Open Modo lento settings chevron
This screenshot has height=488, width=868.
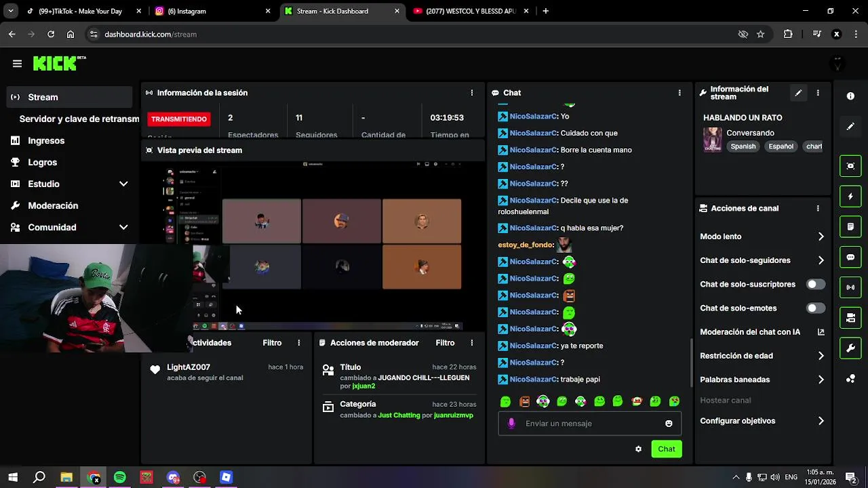(x=821, y=237)
